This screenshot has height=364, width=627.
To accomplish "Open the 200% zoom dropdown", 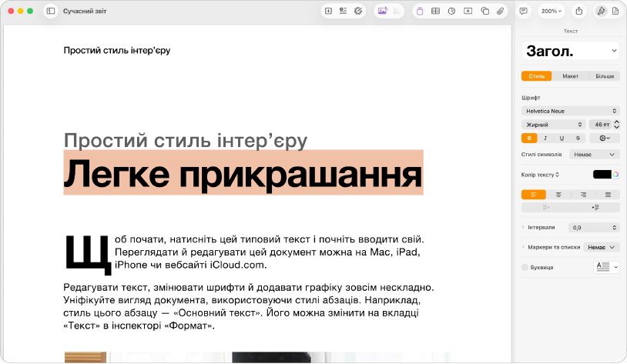I will (x=552, y=12).
